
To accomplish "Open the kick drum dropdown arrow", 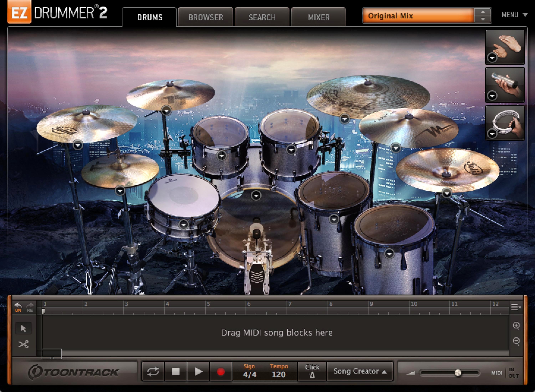I will (256, 195).
